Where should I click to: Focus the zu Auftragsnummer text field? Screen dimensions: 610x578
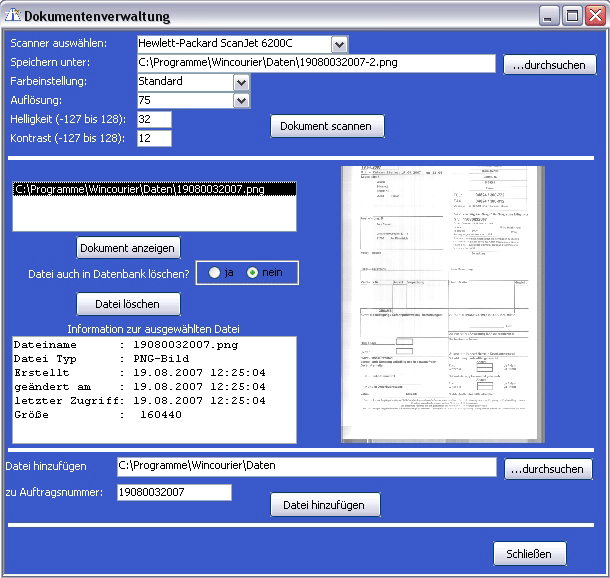pyautogui.click(x=174, y=492)
